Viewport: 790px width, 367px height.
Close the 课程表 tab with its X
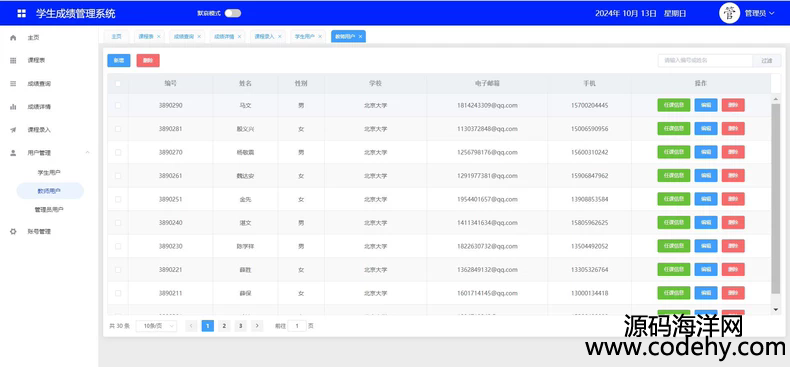[x=159, y=36]
